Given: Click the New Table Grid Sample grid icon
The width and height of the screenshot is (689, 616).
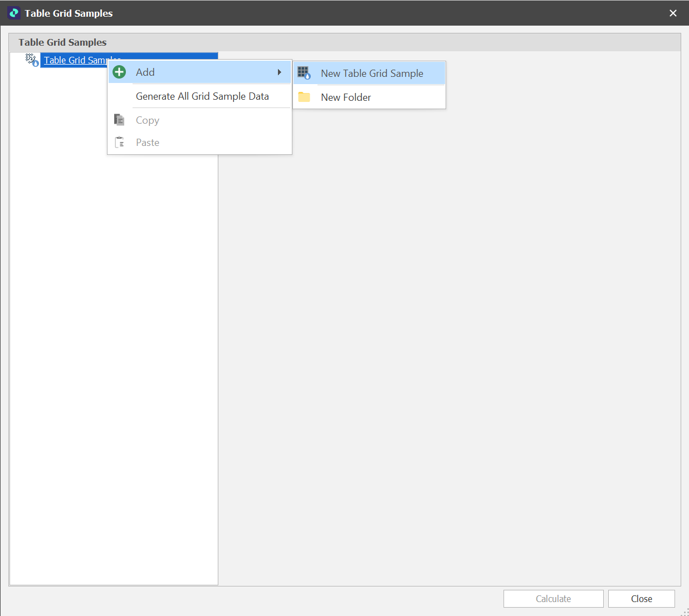Looking at the screenshot, I should point(304,73).
